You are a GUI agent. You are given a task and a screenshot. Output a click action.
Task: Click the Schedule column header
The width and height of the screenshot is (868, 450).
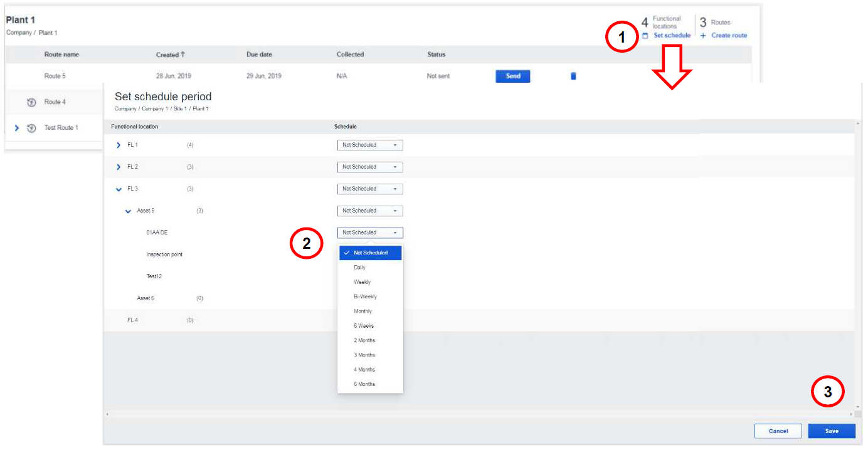(346, 127)
